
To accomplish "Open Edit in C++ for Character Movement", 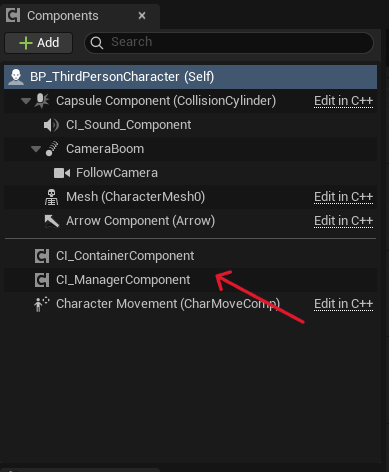I will click(343, 304).
